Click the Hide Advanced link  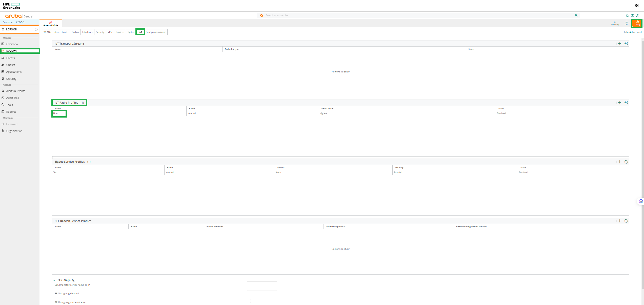632,32
